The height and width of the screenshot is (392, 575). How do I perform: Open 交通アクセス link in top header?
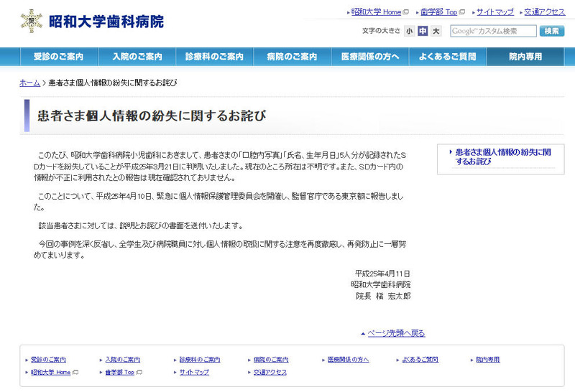[544, 12]
